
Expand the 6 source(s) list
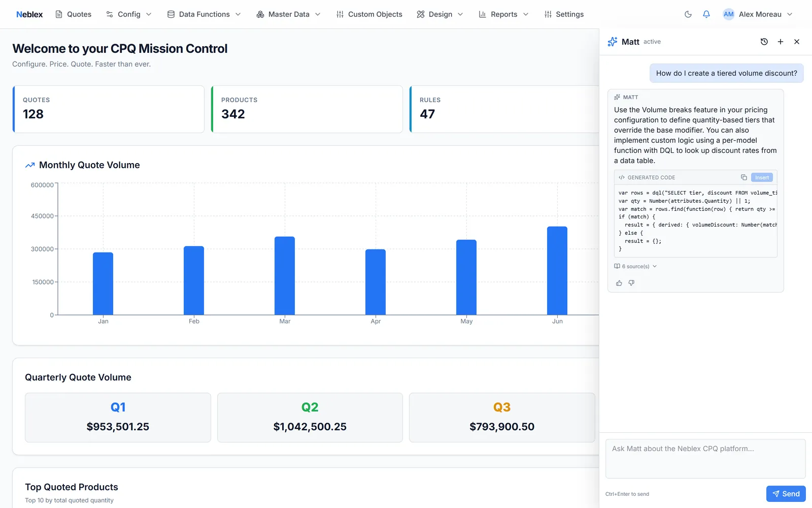635,266
